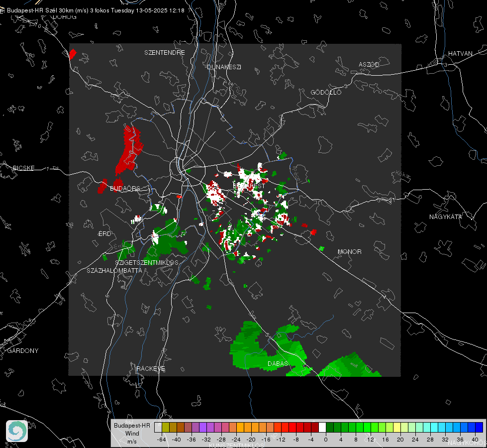The width and height of the screenshot is (487, 448).
Task: Click the swirl logo icon at bottom-left
Action: coord(17,431)
